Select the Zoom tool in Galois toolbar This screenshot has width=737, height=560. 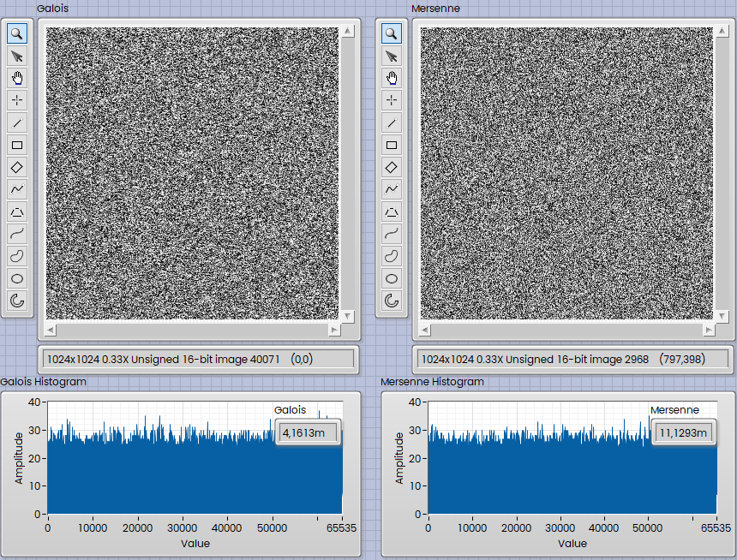pos(17,34)
